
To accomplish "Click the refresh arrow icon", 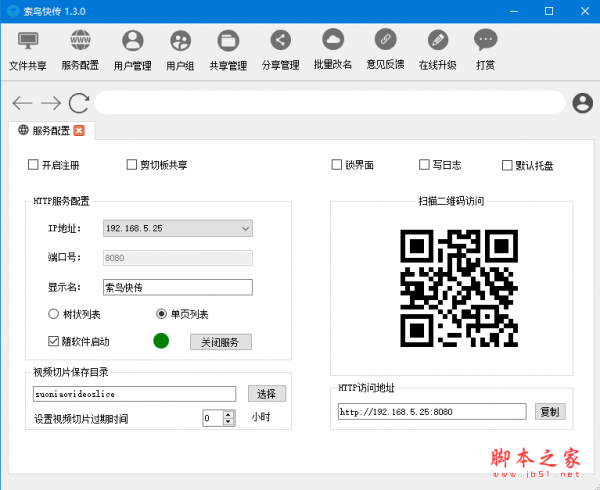I will [79, 103].
